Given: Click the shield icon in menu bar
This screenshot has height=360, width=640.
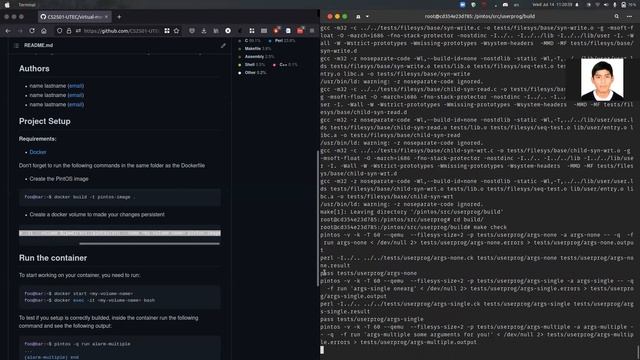Looking at the screenshot, I should click(x=473, y=4).
